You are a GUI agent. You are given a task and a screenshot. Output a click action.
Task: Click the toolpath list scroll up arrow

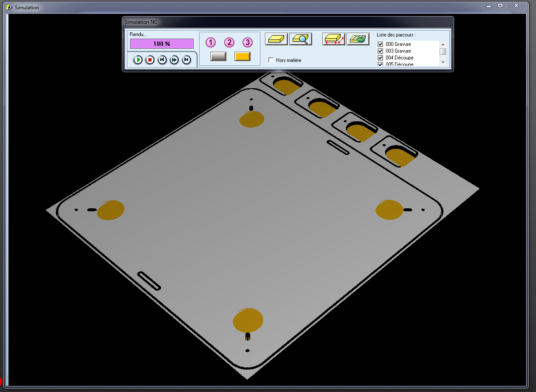pos(443,44)
